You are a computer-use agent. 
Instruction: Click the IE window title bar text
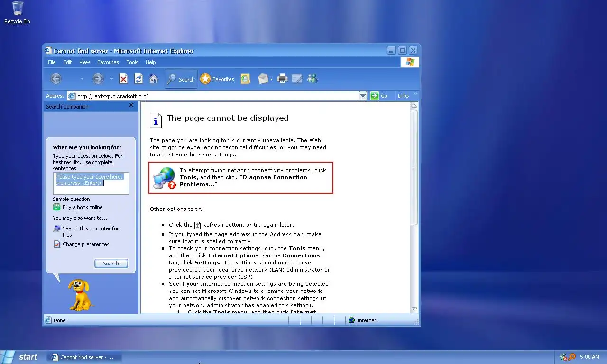pos(124,51)
